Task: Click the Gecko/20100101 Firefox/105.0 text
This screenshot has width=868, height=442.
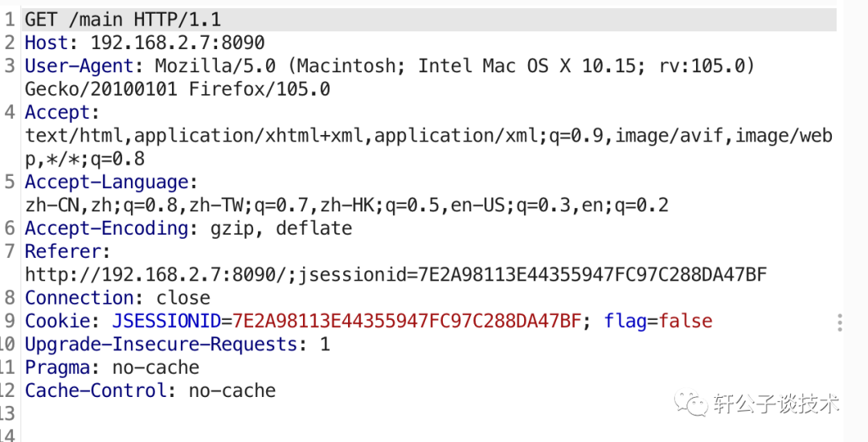Action: [x=178, y=89]
